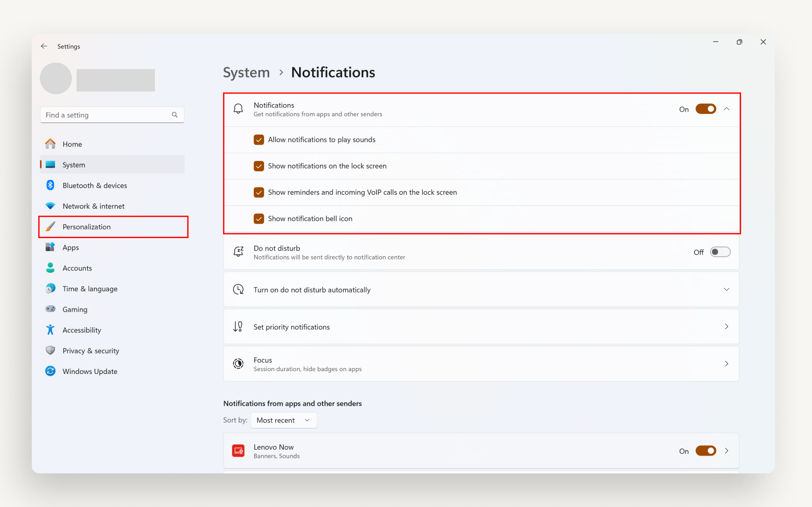The image size is (812, 507).
Task: Enable Do not disturb
Action: (x=720, y=252)
